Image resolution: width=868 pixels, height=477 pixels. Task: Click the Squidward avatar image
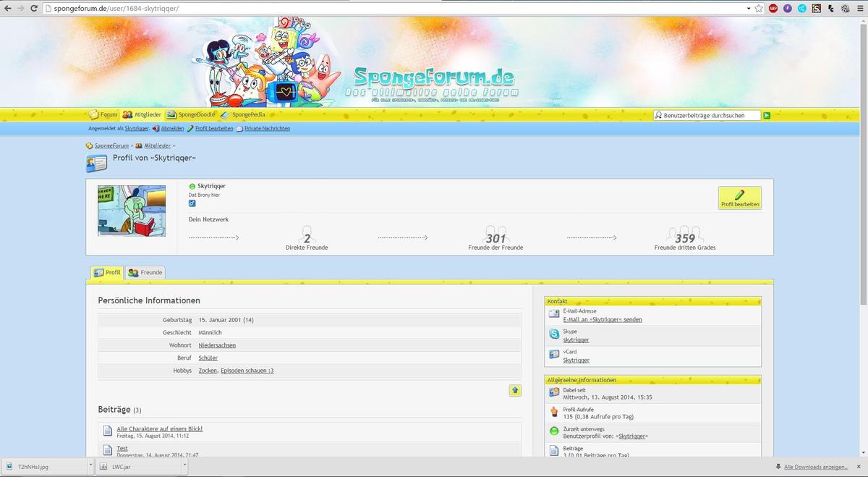pos(132,211)
